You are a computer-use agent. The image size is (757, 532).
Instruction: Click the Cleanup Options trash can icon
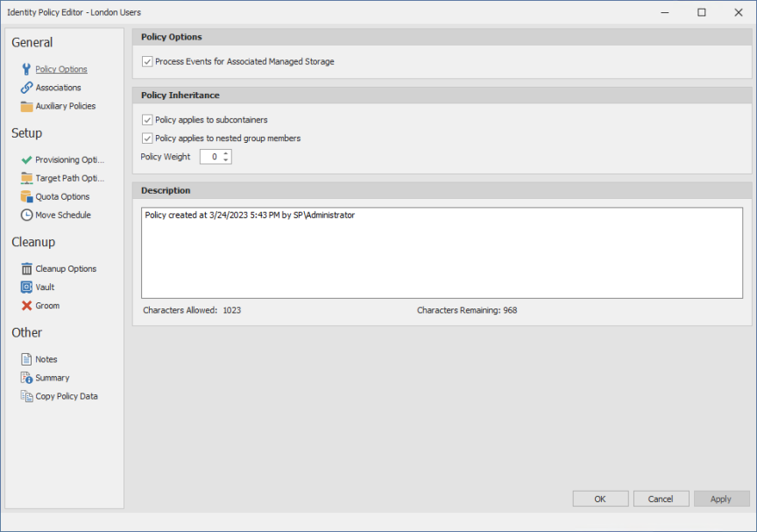26,269
